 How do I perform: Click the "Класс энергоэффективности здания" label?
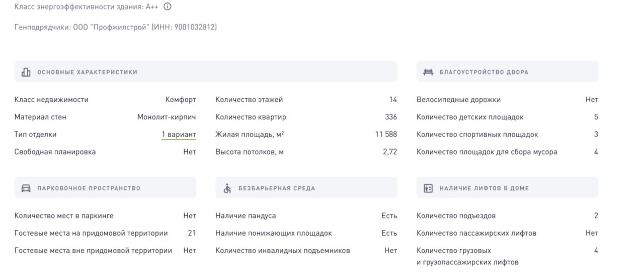78,7
